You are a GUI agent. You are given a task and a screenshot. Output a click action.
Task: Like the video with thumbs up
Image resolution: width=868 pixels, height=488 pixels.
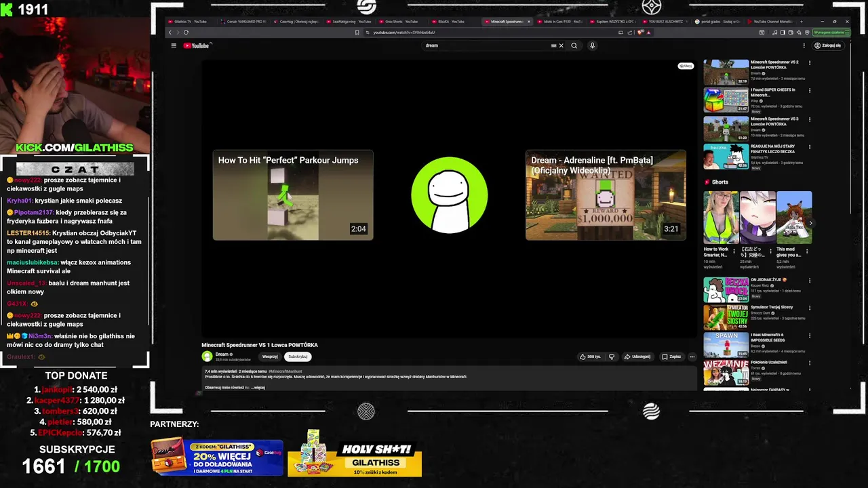(x=590, y=357)
